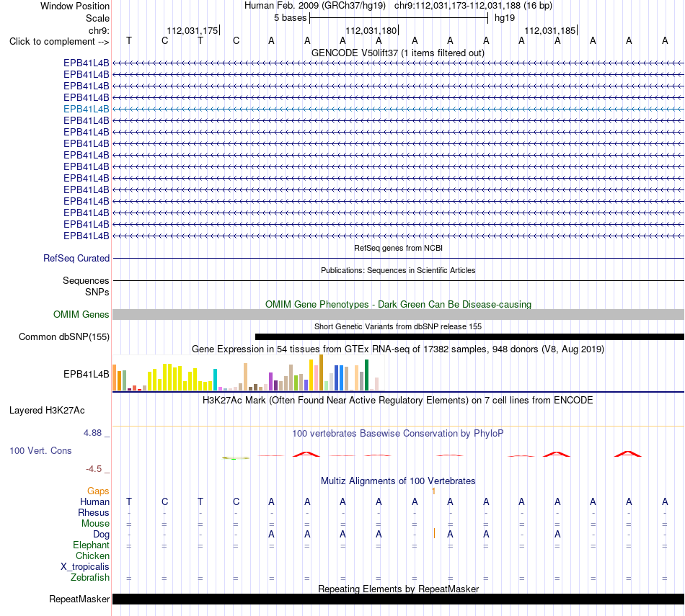Click the Rhesus alignment row label
The height and width of the screenshot is (616, 685).
(94, 512)
